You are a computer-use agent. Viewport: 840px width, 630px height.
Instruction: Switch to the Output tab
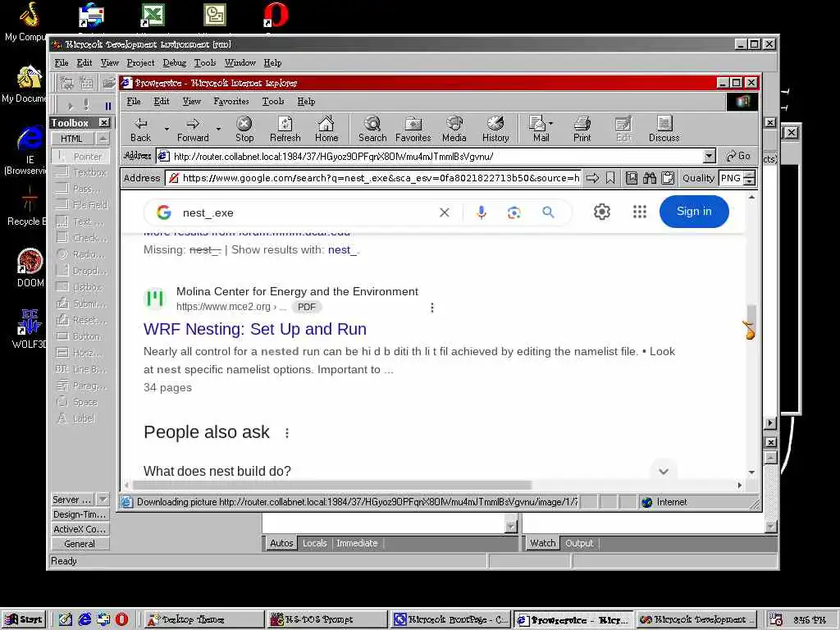point(579,543)
